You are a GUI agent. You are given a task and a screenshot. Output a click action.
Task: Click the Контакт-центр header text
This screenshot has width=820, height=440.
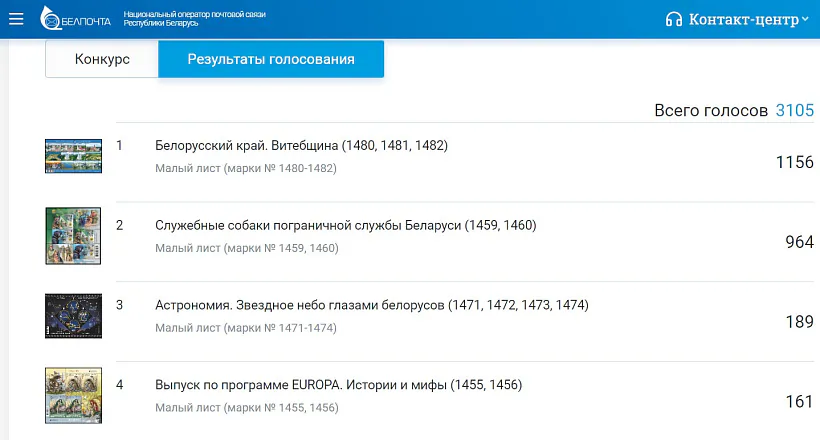pos(743,19)
